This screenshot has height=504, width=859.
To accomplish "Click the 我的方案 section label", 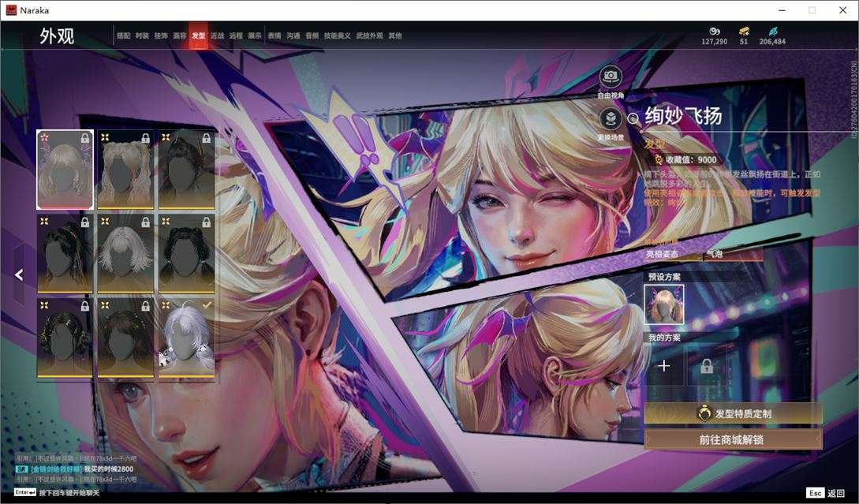I will (x=664, y=338).
